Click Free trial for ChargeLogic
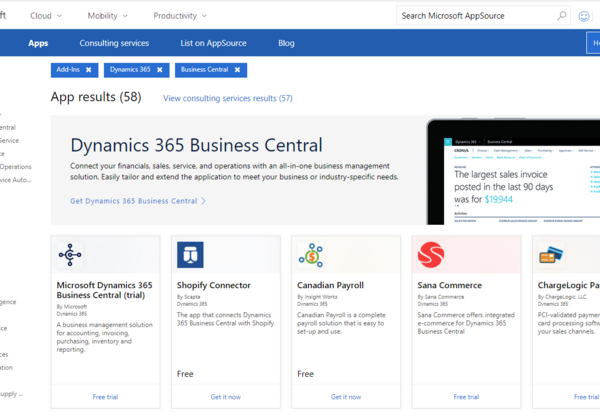The image size is (600, 420). pos(587,397)
